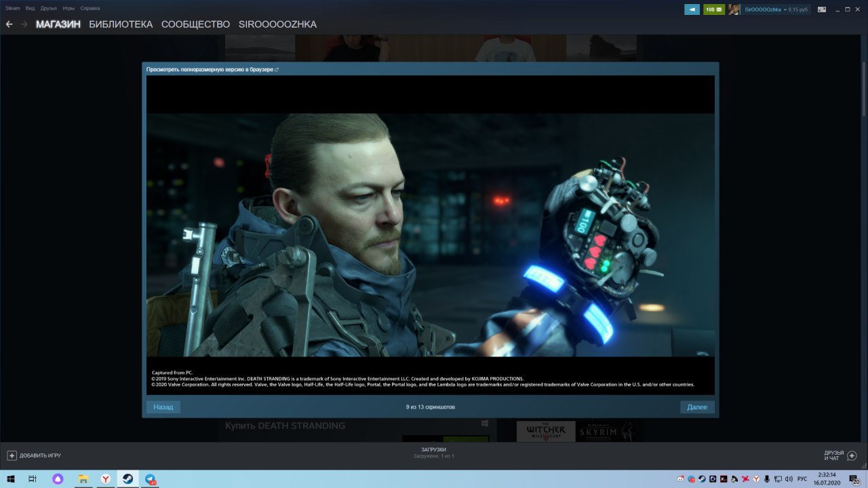868x488 pixels.
Task: Open Windows Task View
Action: (32, 479)
